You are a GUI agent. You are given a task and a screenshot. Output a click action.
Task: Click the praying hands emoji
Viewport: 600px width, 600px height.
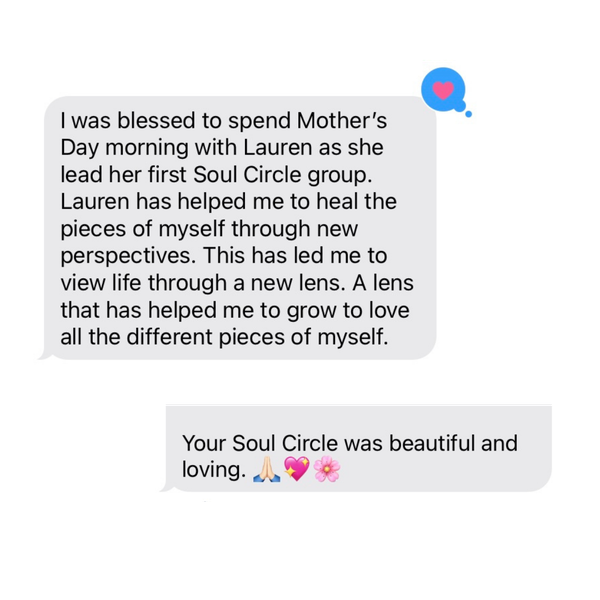[267, 470]
